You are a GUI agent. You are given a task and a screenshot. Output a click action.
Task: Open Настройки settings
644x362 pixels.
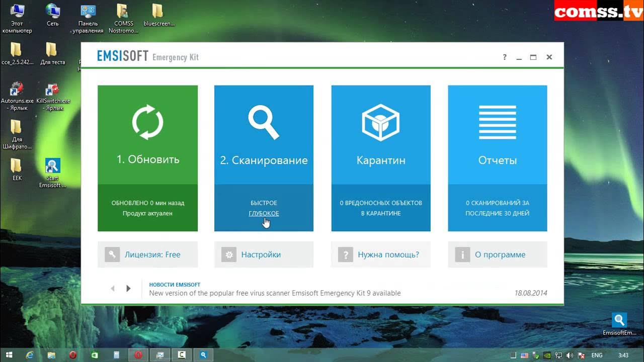coord(264,254)
